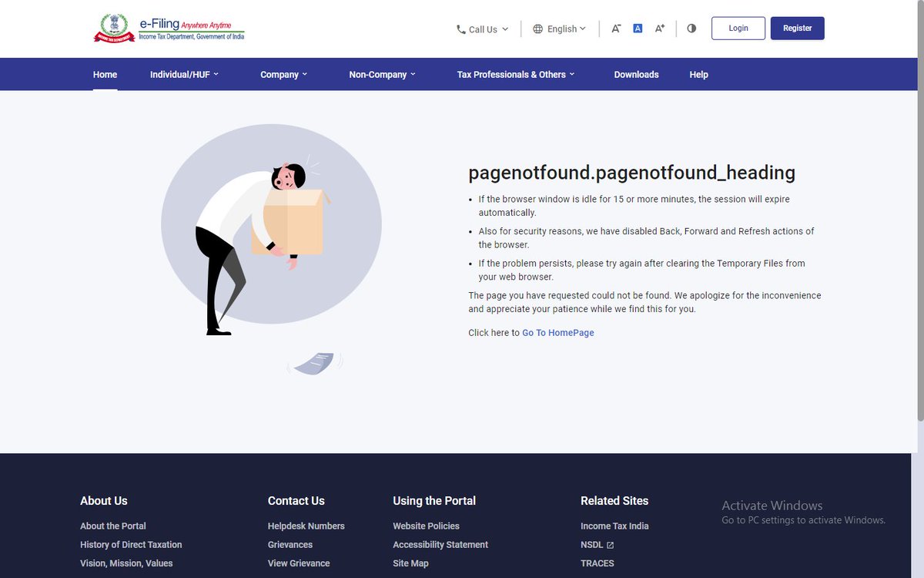Open the NSDL related site link
The width and height of the screenshot is (924, 578).
click(591, 545)
